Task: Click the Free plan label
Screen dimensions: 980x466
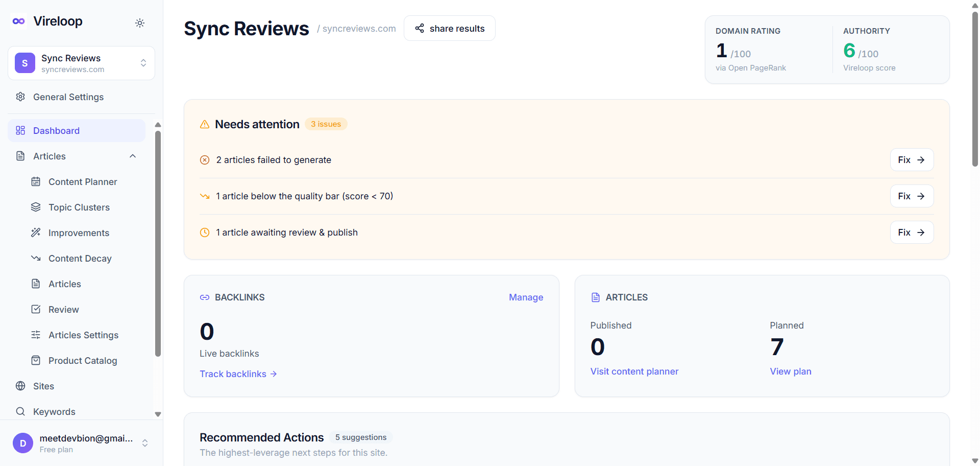Action: (x=56, y=450)
